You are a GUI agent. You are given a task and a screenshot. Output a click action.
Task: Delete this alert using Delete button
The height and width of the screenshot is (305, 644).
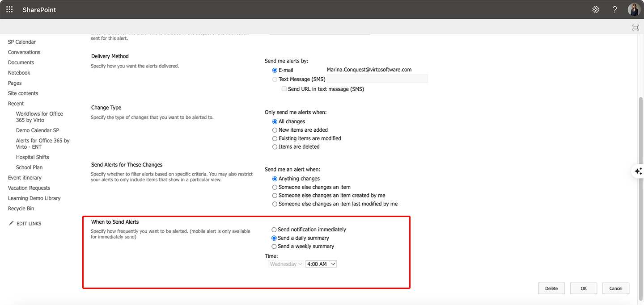click(x=551, y=288)
